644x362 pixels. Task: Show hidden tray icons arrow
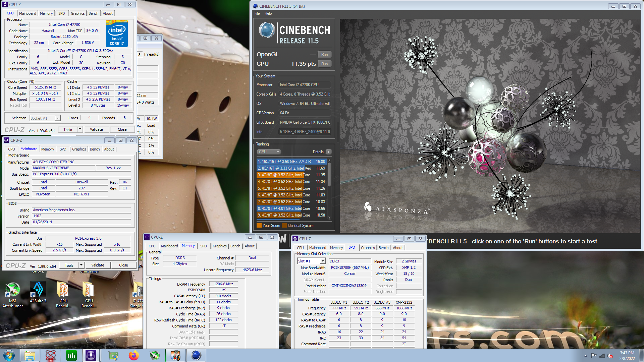click(x=586, y=356)
